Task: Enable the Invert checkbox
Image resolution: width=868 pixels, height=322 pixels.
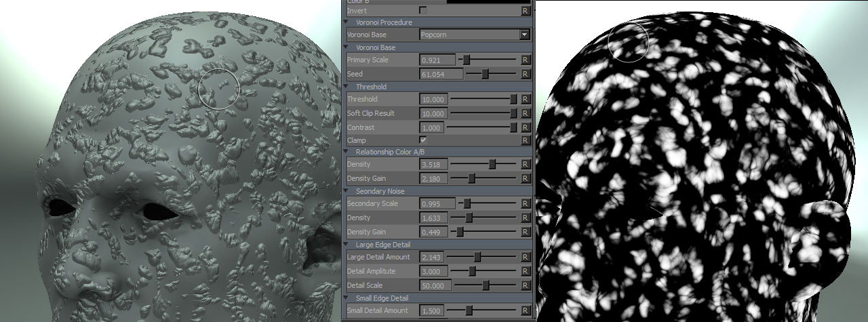Action: click(x=423, y=10)
